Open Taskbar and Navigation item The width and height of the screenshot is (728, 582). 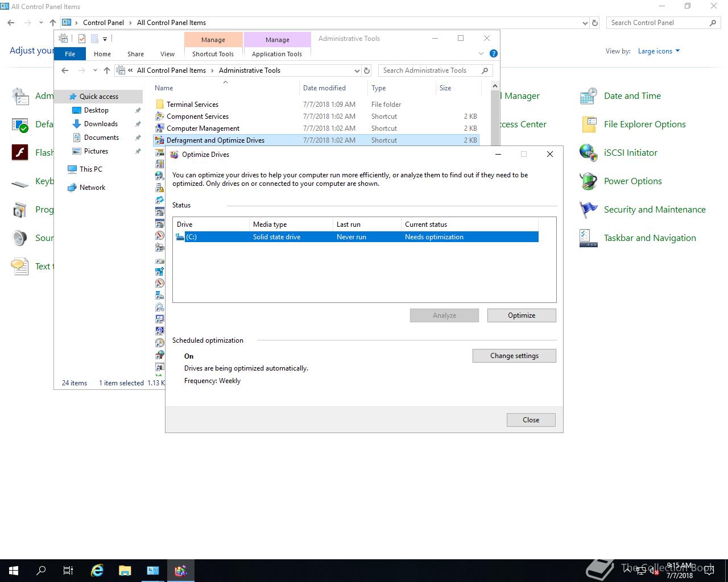[x=638, y=238]
